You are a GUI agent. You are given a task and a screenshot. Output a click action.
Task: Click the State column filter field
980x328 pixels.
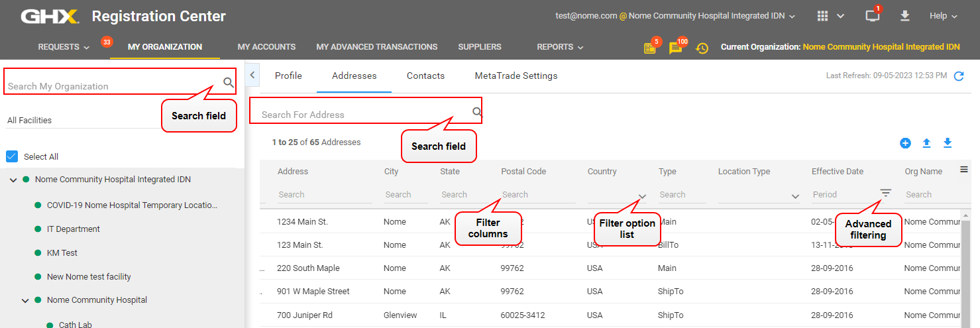464,195
